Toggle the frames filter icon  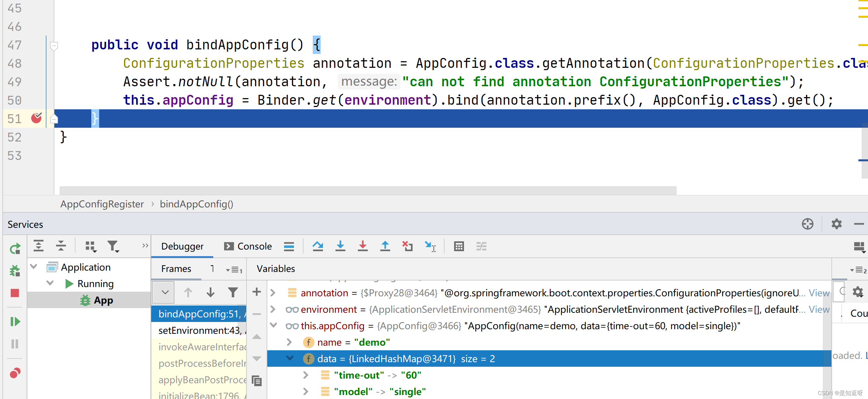(x=233, y=292)
